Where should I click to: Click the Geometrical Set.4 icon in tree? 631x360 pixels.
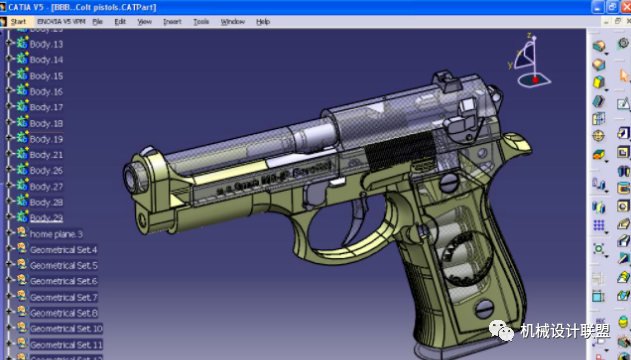coord(22,249)
